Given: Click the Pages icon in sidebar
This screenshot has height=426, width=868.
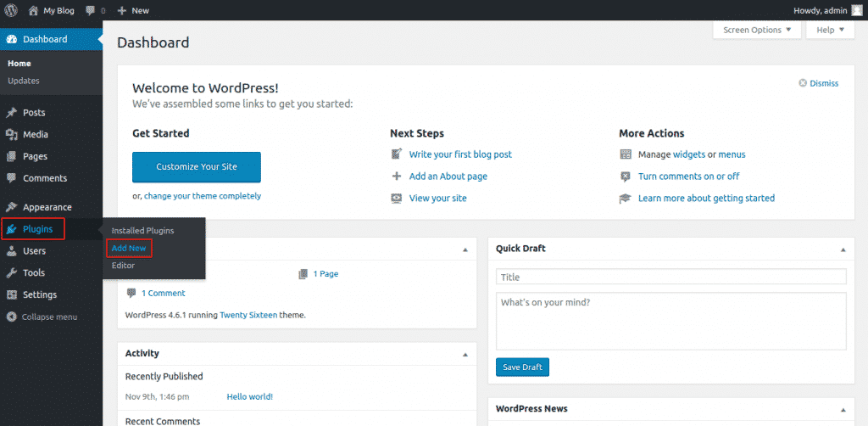Looking at the screenshot, I should click(x=12, y=157).
